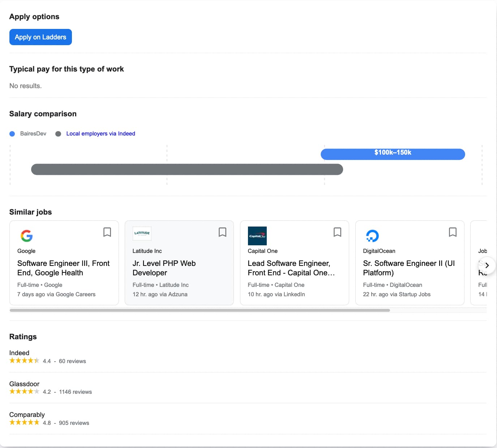
Task: Click the 60 reviews text
Action: click(x=72, y=361)
